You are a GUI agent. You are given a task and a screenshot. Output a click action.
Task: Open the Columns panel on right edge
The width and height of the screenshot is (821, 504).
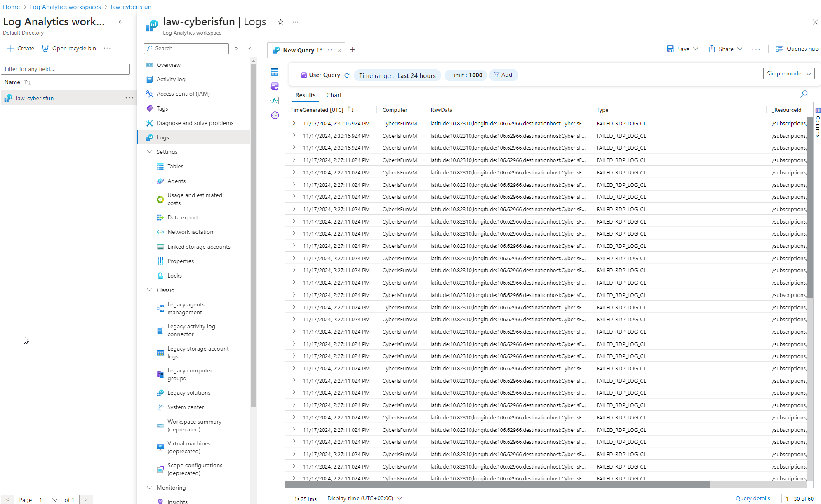[x=818, y=122]
